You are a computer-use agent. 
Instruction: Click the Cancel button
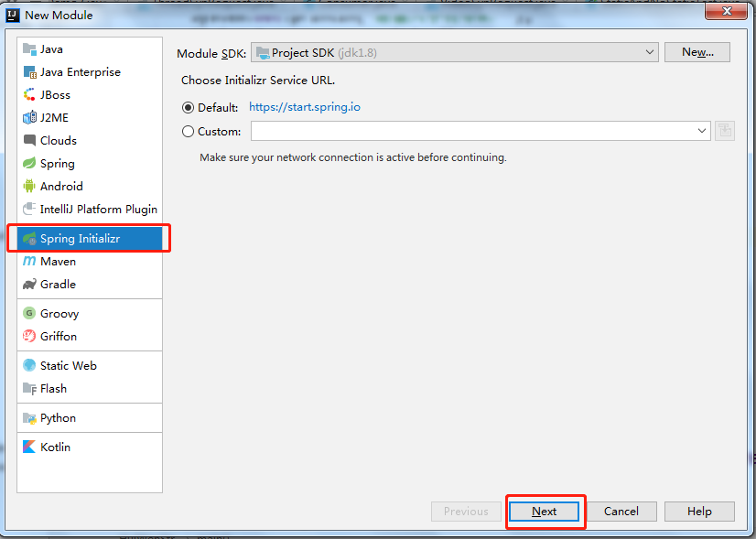(x=621, y=512)
